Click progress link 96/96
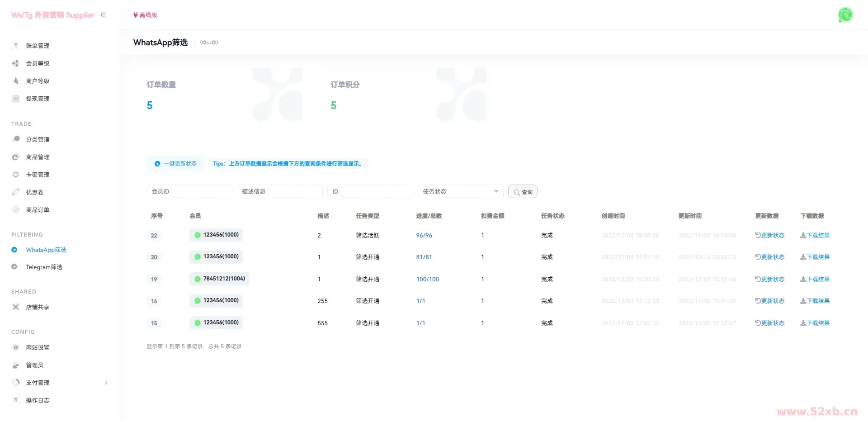The width and height of the screenshot is (868, 422). pyautogui.click(x=424, y=235)
